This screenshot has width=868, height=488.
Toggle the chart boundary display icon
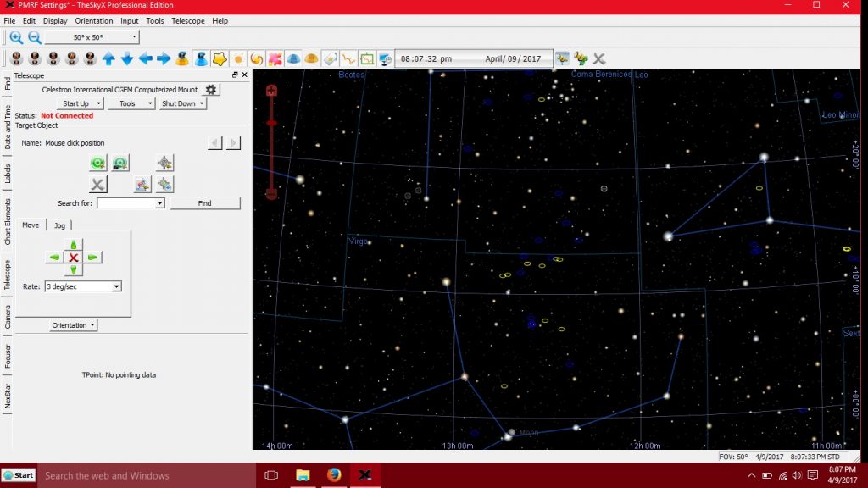(x=366, y=58)
